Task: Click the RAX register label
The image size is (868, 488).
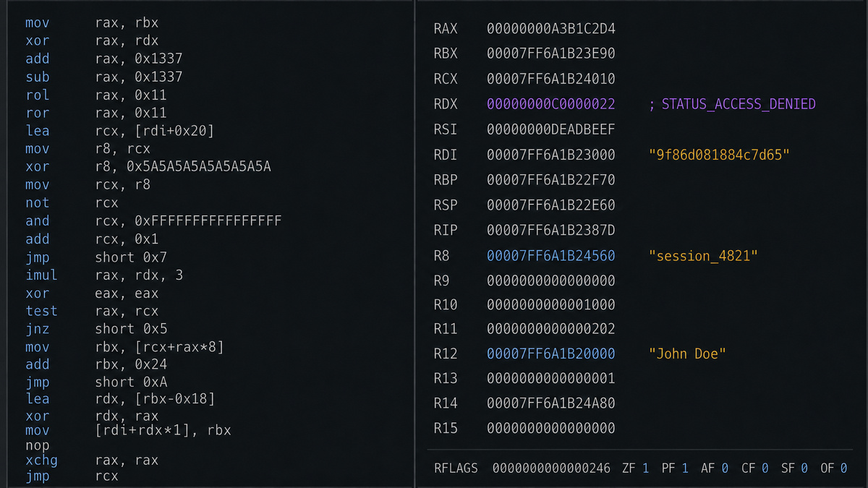Action: tap(446, 29)
